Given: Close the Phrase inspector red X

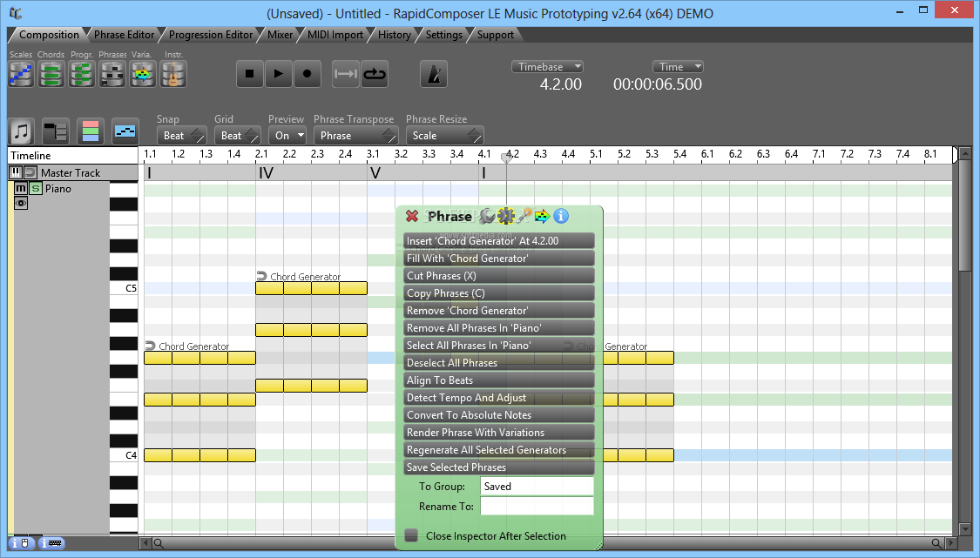Looking at the screenshot, I should (x=412, y=216).
